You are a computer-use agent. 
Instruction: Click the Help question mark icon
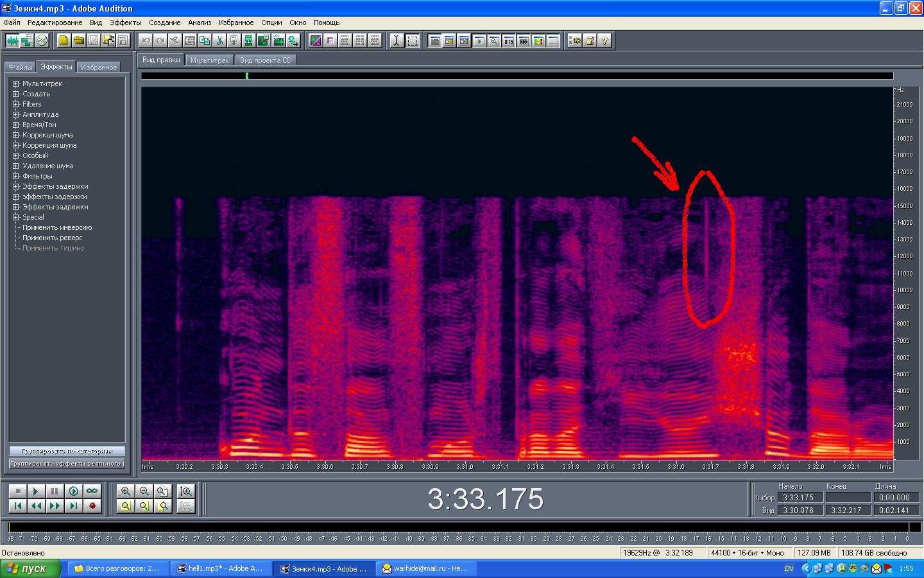pyautogui.click(x=604, y=40)
